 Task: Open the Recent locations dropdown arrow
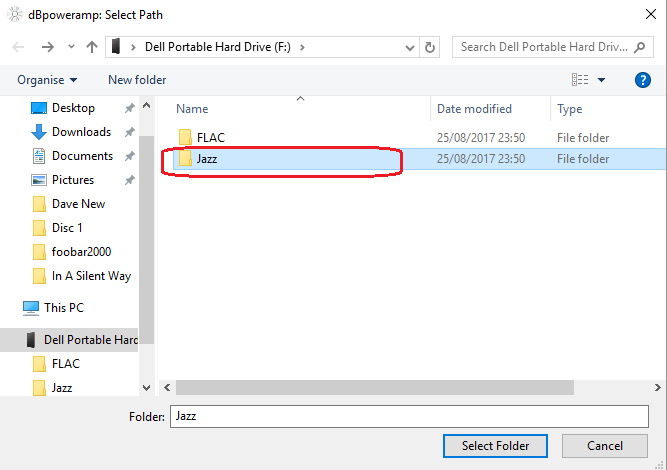pos(70,47)
